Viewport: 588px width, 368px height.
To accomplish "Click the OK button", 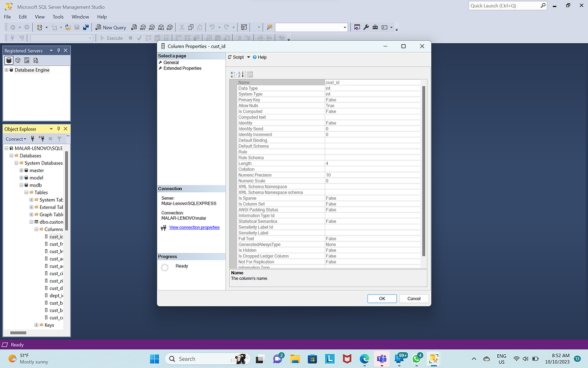I will pos(382,298).
